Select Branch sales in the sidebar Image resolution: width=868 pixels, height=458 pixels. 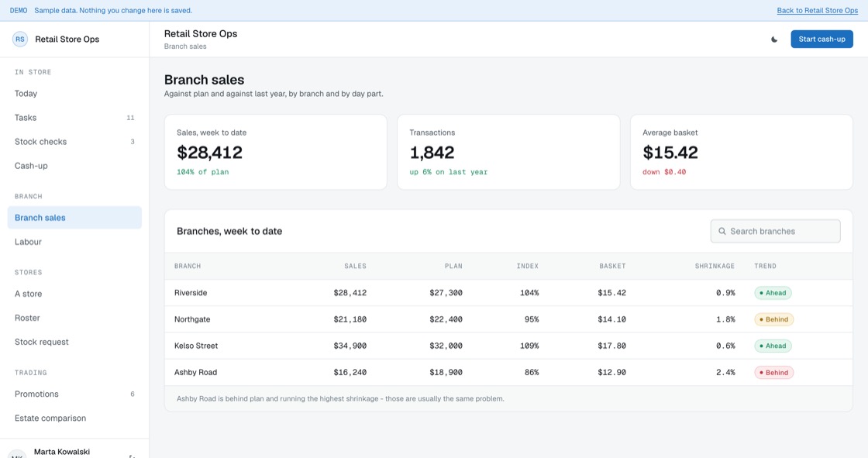coord(74,218)
